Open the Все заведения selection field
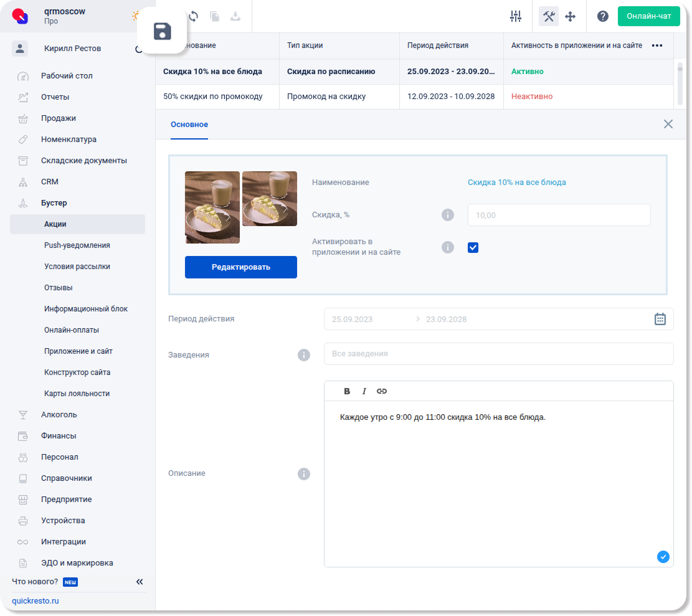The image size is (692, 616). click(498, 354)
